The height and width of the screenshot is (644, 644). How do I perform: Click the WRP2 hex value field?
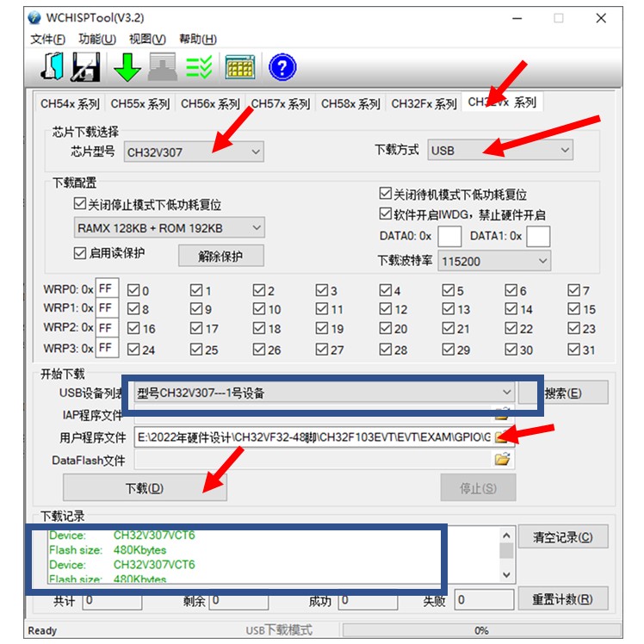[108, 327]
